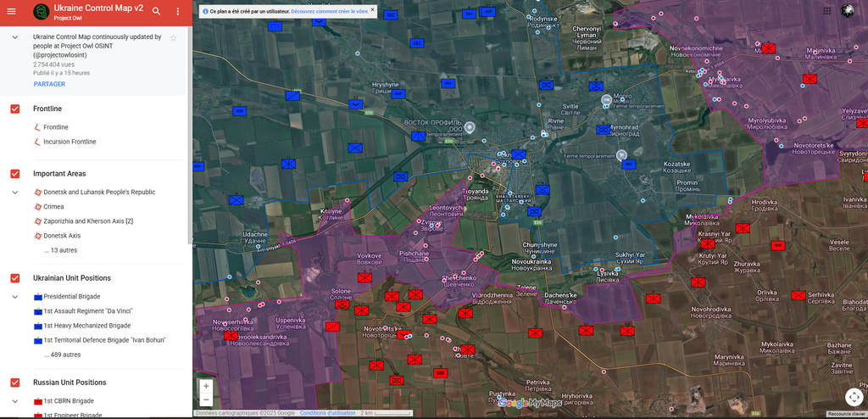Select Zaporizhia and Kherson Axis [Z]
Viewport: 868px width, 419px height.
click(x=88, y=221)
